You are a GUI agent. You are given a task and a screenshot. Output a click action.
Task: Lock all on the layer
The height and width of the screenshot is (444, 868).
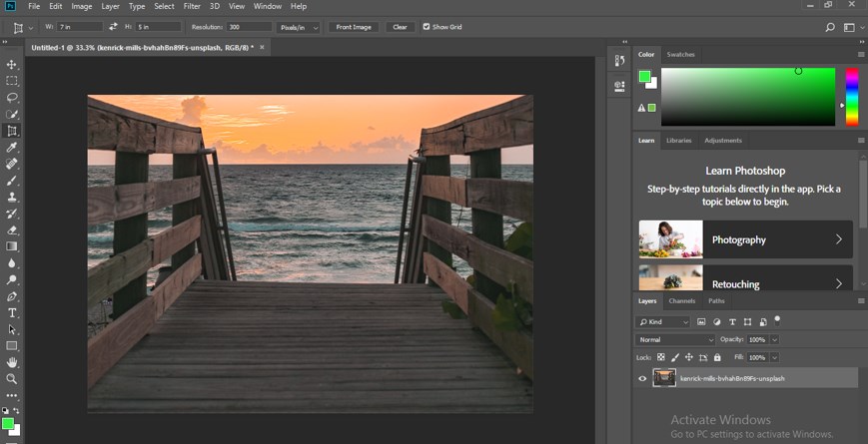tap(717, 357)
